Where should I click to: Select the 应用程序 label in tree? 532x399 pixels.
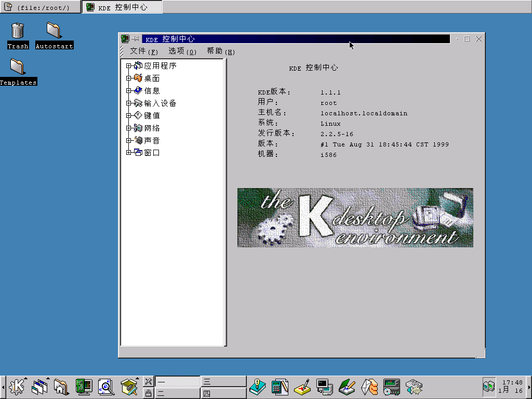tap(161, 66)
